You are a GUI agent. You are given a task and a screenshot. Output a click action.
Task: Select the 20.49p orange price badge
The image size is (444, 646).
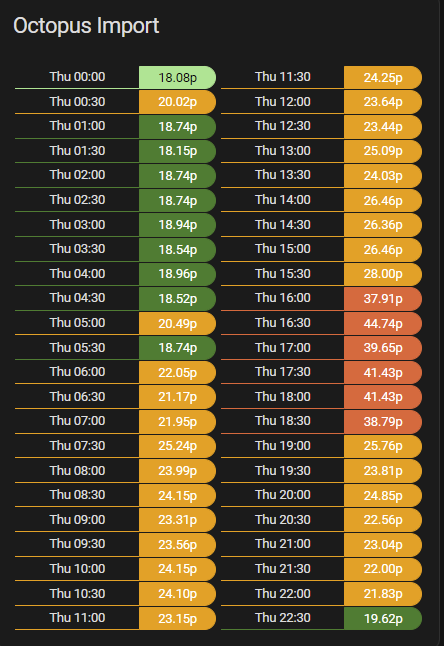pyautogui.click(x=178, y=323)
